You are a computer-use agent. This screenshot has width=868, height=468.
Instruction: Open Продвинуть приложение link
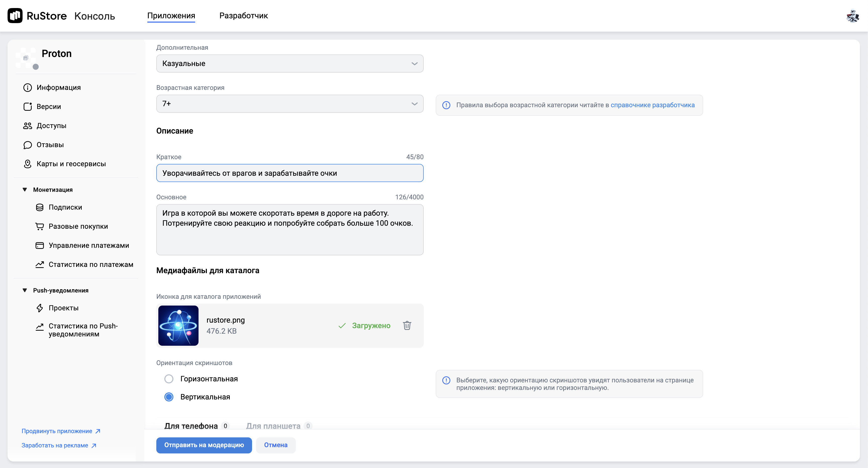57,431
